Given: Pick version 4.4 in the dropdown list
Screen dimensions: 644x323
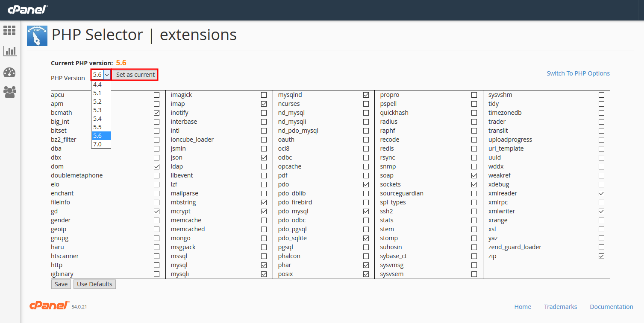Looking at the screenshot, I should click(97, 84).
